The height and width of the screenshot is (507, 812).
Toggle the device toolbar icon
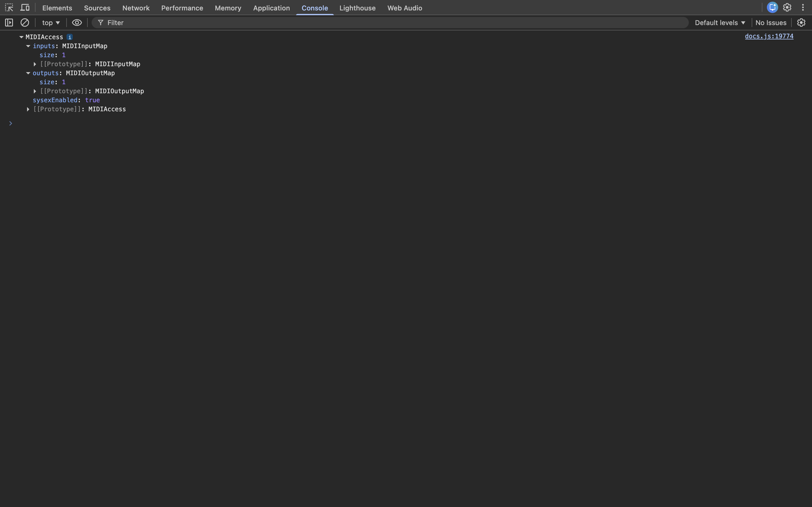coord(25,7)
